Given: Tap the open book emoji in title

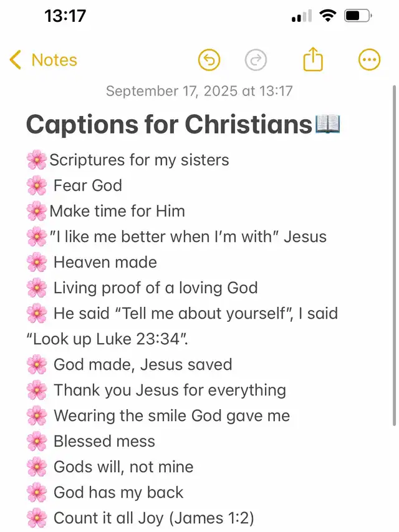Looking at the screenshot, I should pyautogui.click(x=327, y=125).
